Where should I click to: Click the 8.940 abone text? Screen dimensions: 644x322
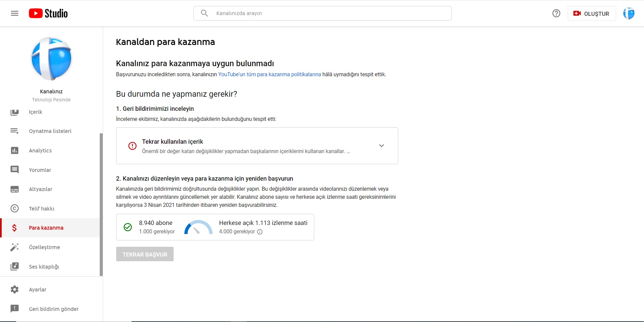pyautogui.click(x=155, y=223)
